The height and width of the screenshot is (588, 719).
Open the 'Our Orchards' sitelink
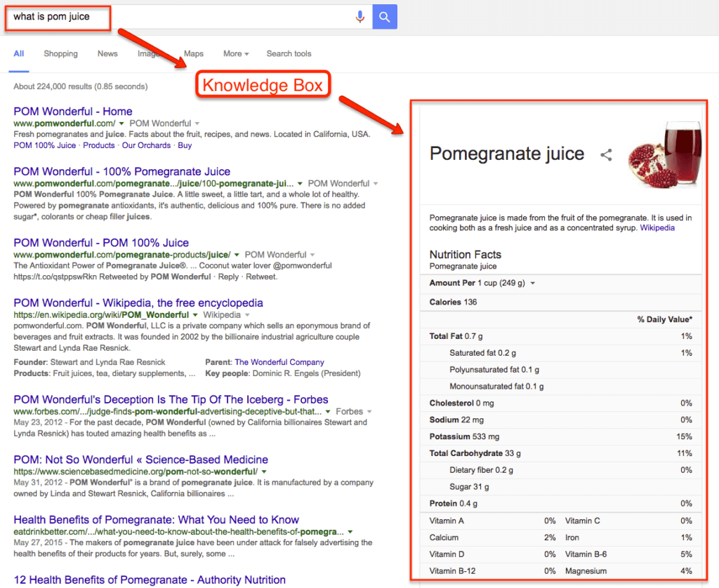click(x=146, y=145)
